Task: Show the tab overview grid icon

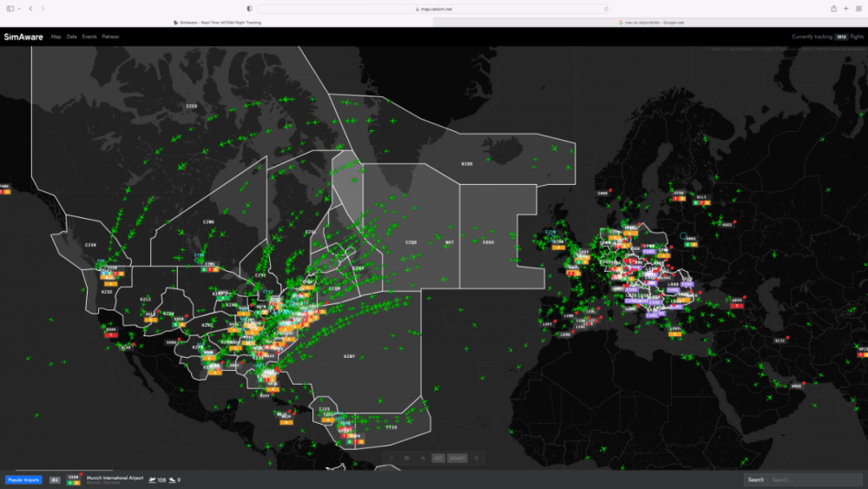Action: 858,9
